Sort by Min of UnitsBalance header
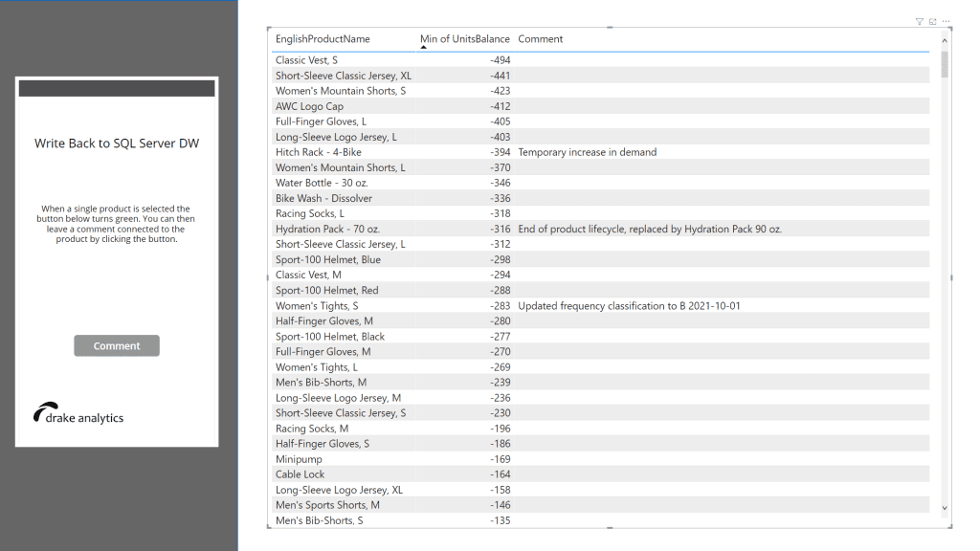Viewport: 980px width, 551px height. coord(465,39)
